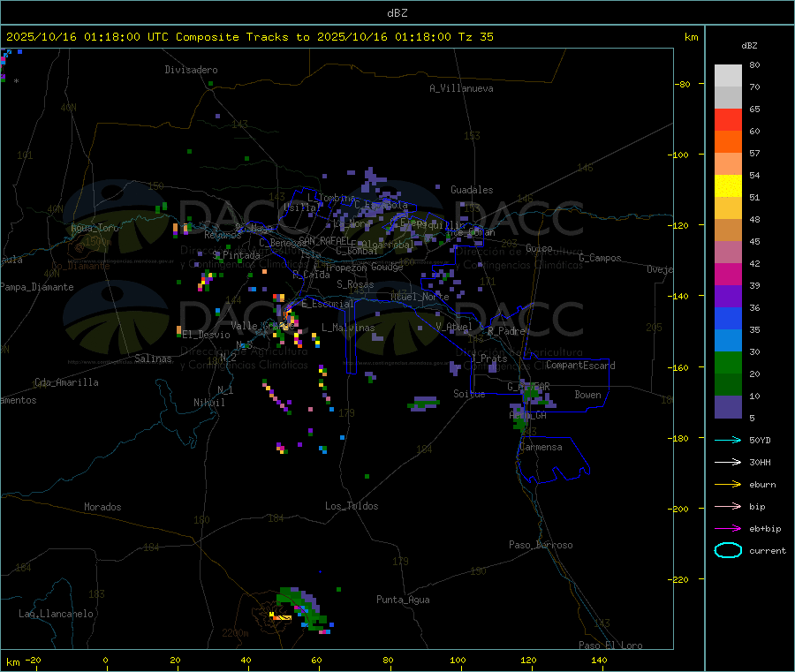Viewport: 795px width, 672px height.
Task: Click the Nihuil map label
Action: (208, 403)
